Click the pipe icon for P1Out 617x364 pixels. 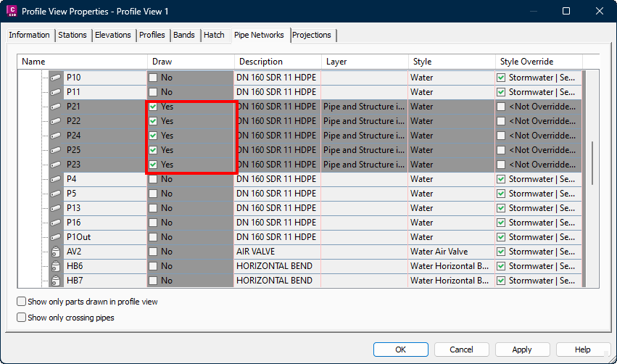[56, 237]
